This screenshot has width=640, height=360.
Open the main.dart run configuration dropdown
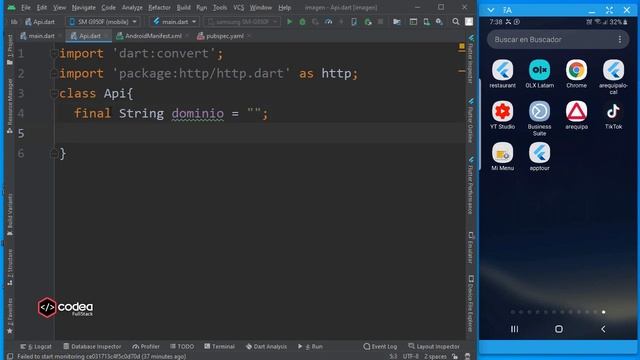175,22
